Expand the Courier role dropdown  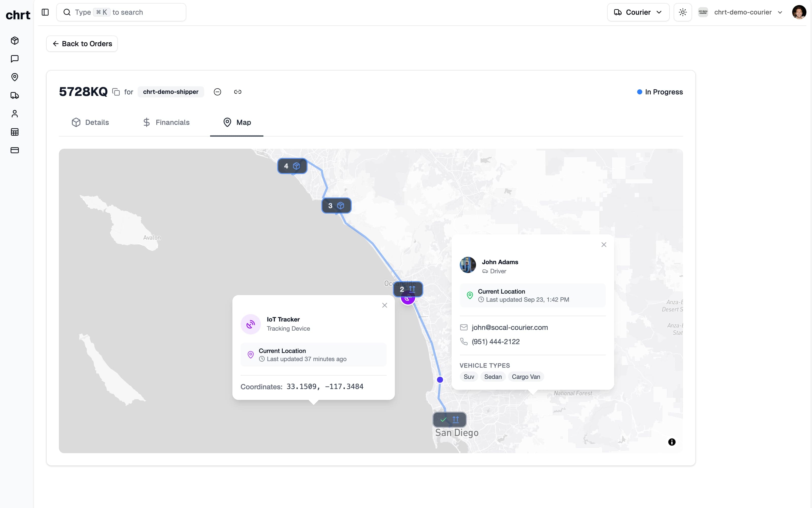pos(637,12)
